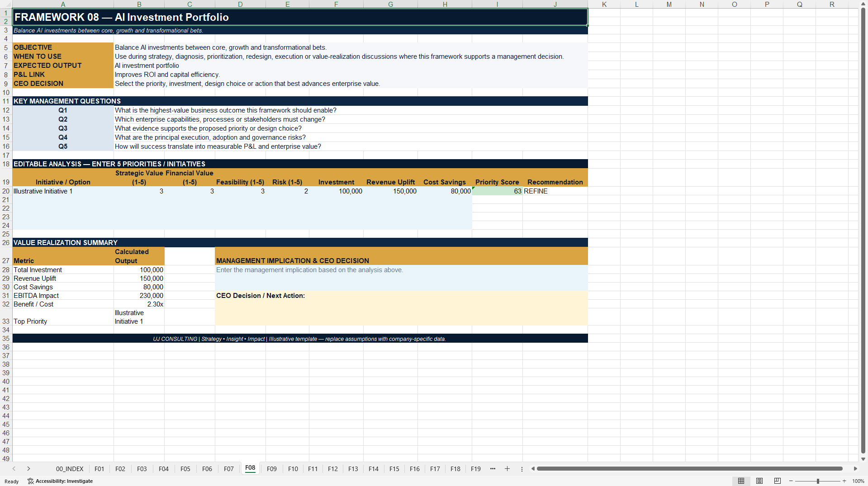
Task: Click the management implication input cell
Action: (x=401, y=278)
